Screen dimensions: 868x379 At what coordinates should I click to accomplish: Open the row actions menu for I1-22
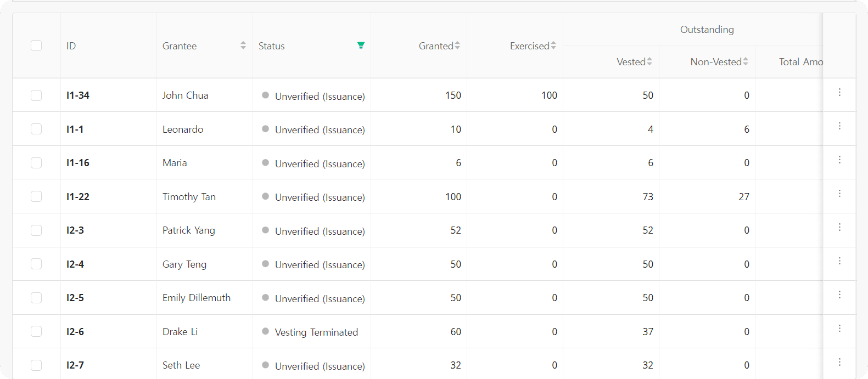(839, 194)
